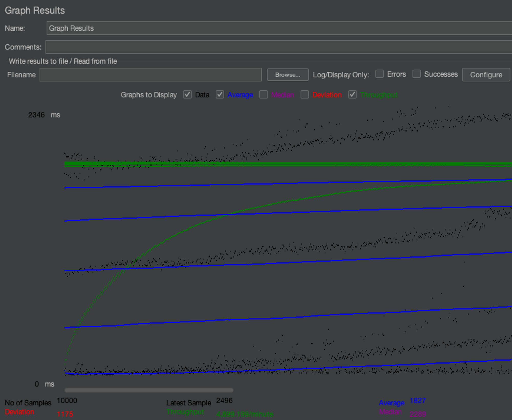Click the graph's horizontal scrollbar thumb
The height and width of the screenshot is (420, 512).
[x=149, y=390]
